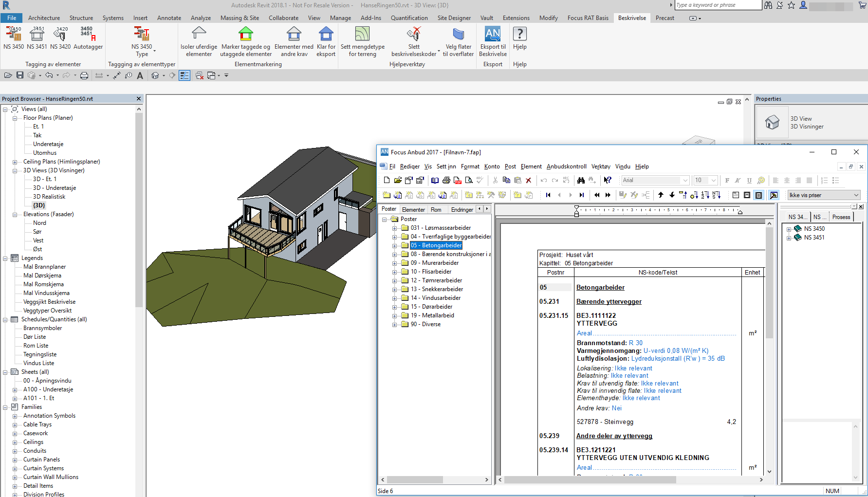Click the New document icon in Focus Anbud
The width and height of the screenshot is (868, 497).
[x=387, y=180]
